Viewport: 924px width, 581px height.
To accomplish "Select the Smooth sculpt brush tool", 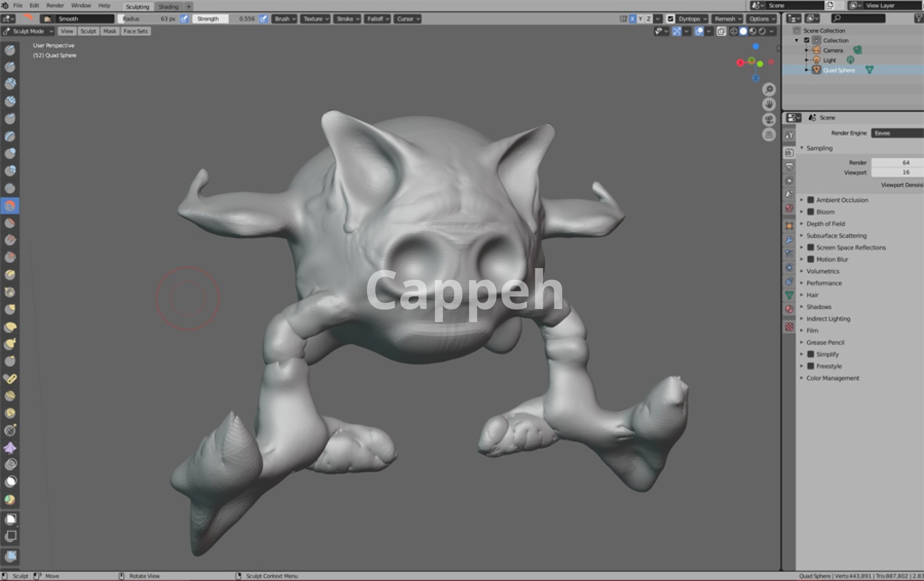I will point(10,206).
